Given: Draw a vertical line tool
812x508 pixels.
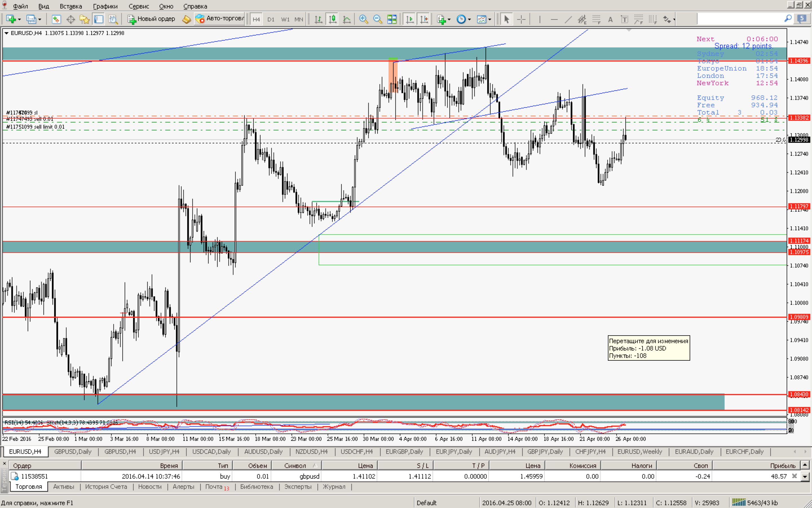Looking at the screenshot, I should [540, 19].
